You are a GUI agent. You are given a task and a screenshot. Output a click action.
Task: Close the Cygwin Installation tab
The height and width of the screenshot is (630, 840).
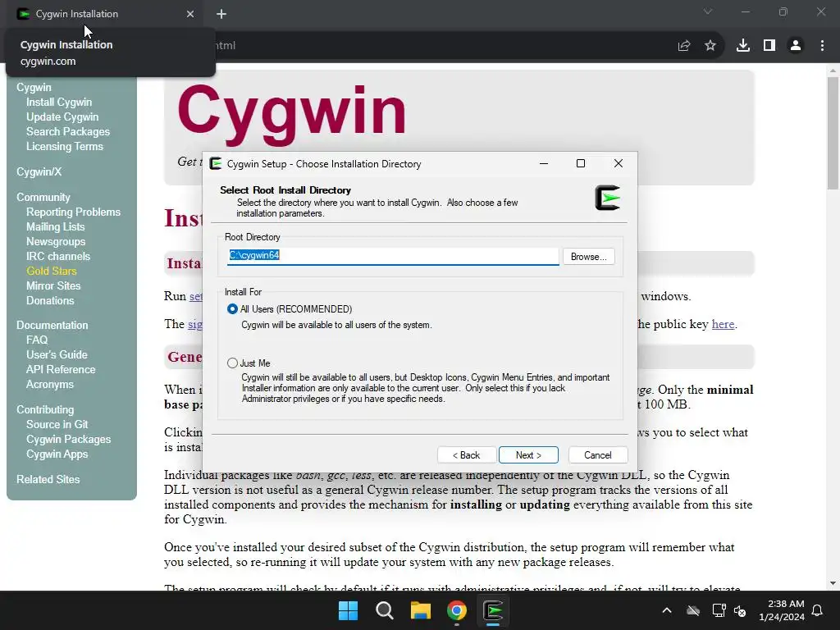click(190, 14)
